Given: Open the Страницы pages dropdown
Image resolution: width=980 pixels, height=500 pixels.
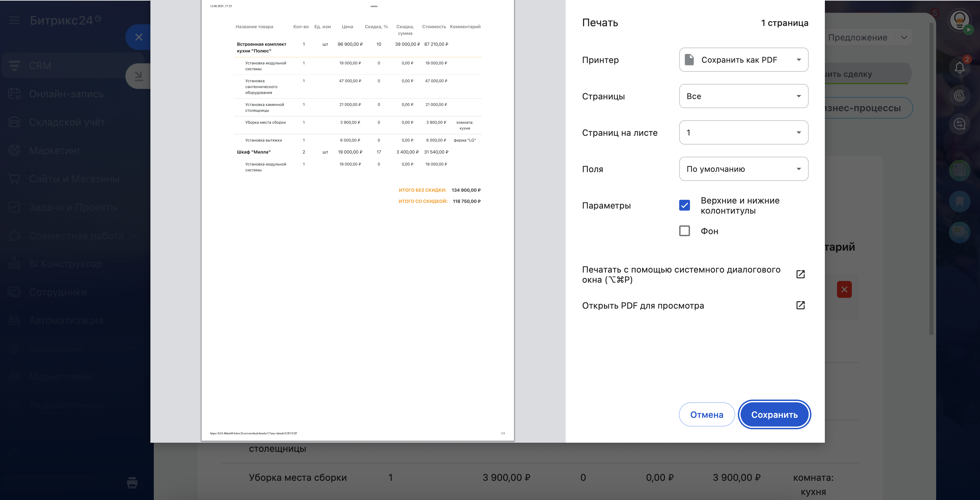Looking at the screenshot, I should pyautogui.click(x=743, y=96).
